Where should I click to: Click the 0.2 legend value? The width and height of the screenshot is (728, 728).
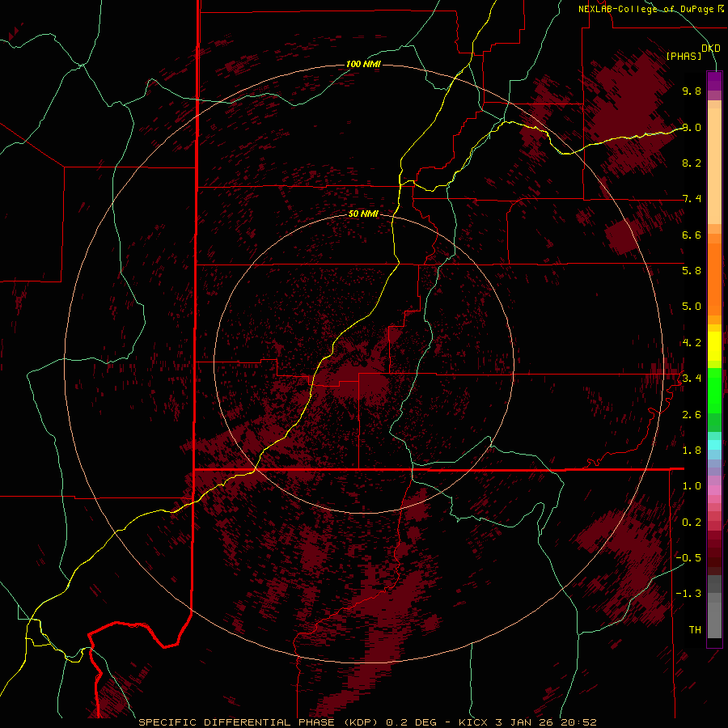pyautogui.click(x=692, y=523)
